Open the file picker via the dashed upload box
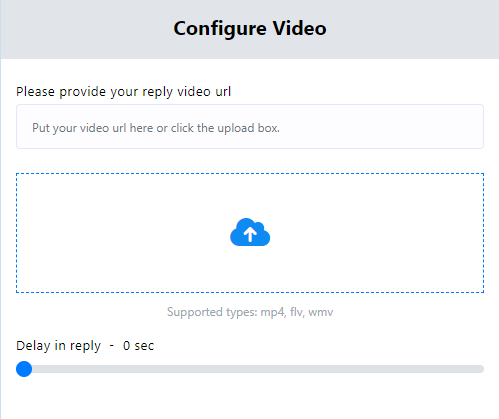The width and height of the screenshot is (499, 419). (250, 233)
